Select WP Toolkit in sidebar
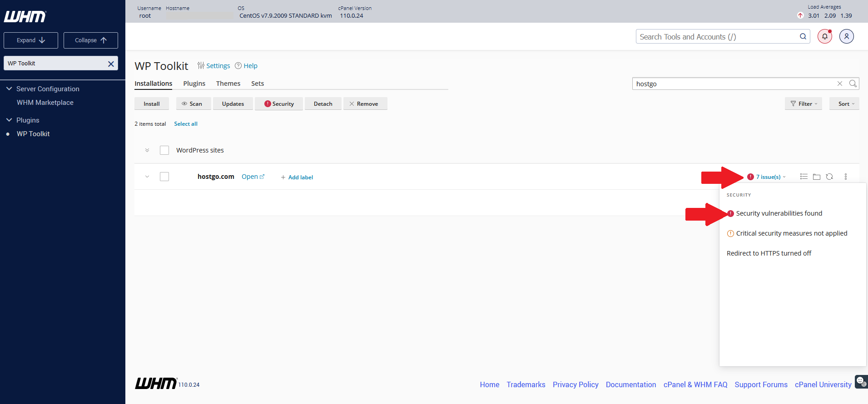This screenshot has width=868, height=404. (x=33, y=134)
